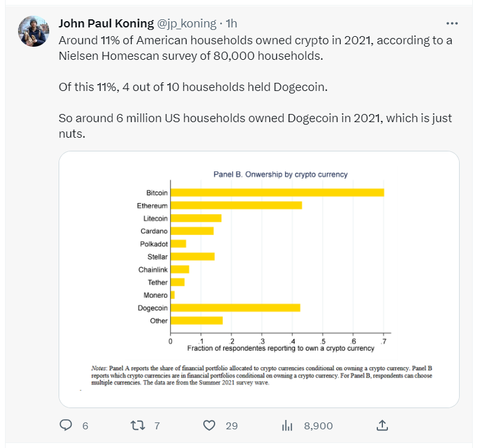This screenshot has height=448, width=479.
Task: Click the reply count number 6
Action: (x=85, y=426)
